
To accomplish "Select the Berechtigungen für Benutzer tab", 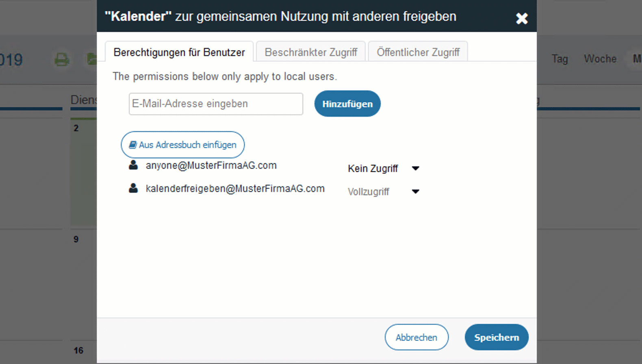I will pos(179,52).
